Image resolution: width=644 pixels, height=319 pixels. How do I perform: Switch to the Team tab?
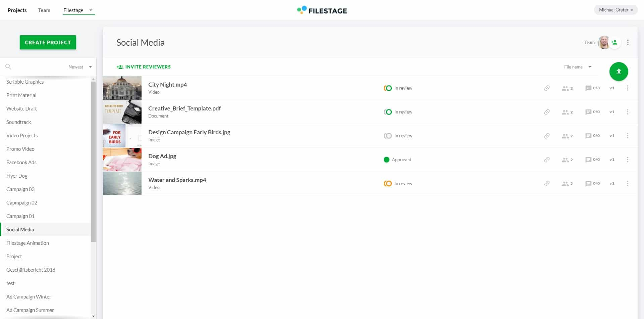pyautogui.click(x=44, y=10)
